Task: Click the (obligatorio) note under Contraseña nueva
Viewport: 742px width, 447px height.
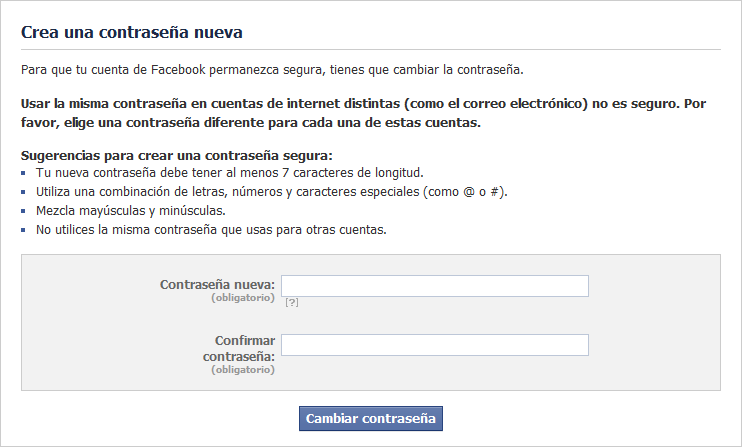Action: pyautogui.click(x=243, y=298)
